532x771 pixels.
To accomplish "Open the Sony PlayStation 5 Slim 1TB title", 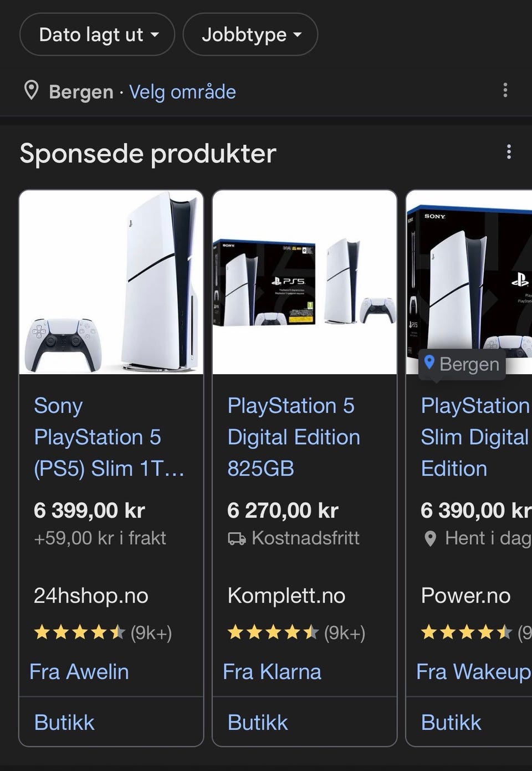I will point(108,437).
